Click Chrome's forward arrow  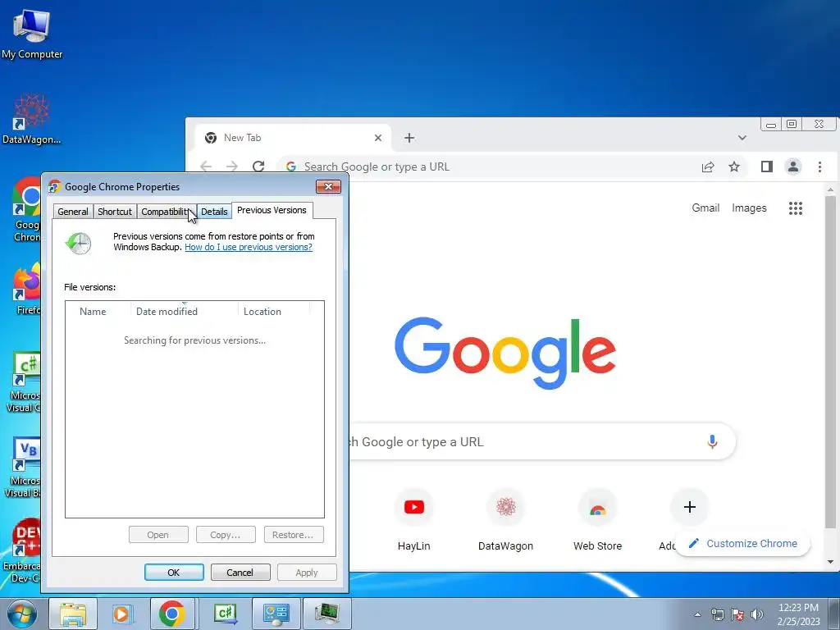pyautogui.click(x=231, y=167)
